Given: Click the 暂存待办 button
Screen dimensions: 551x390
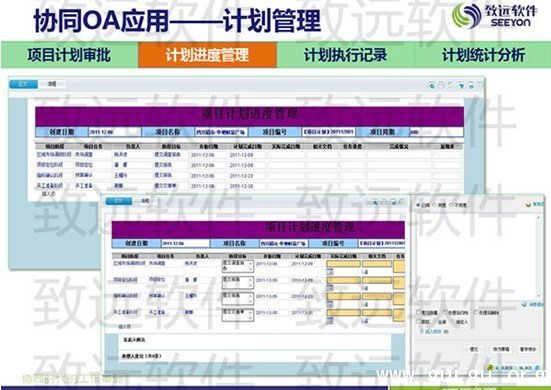Looking at the screenshot, I should pyautogui.click(x=527, y=349).
